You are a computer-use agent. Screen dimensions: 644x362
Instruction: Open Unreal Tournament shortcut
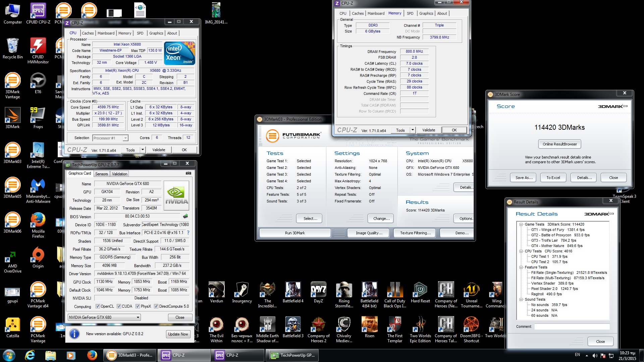(472, 295)
